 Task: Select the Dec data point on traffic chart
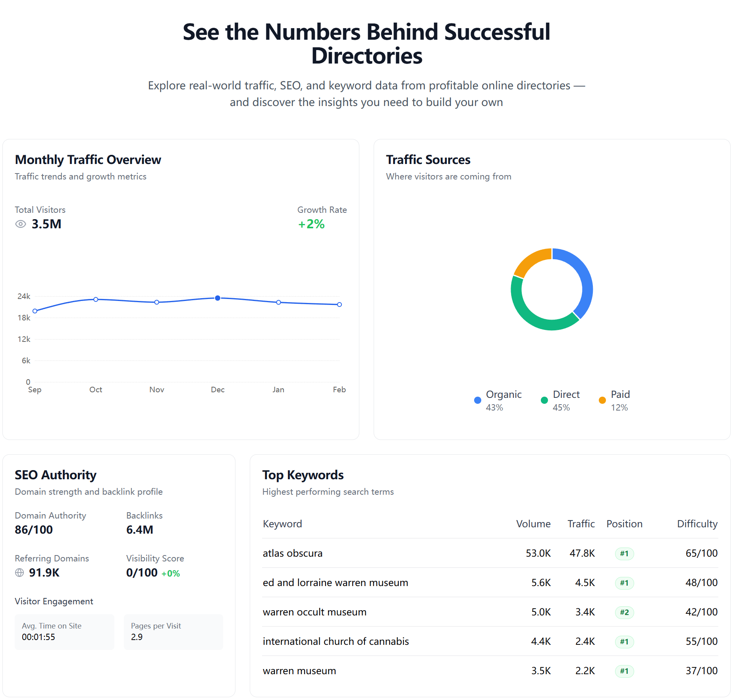[218, 298]
